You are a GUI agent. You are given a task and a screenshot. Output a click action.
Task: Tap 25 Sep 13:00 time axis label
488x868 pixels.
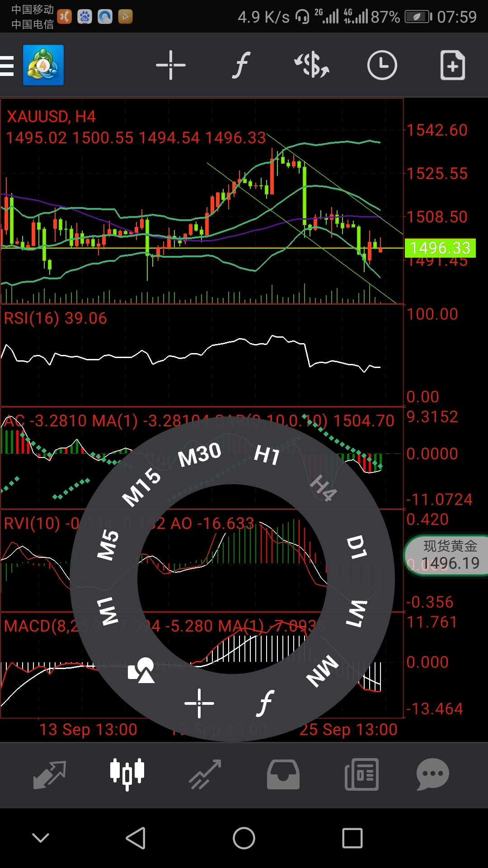tap(348, 729)
